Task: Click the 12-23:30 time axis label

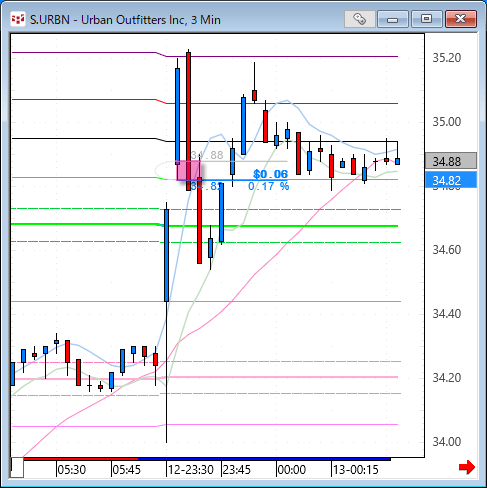Action: [x=191, y=470]
